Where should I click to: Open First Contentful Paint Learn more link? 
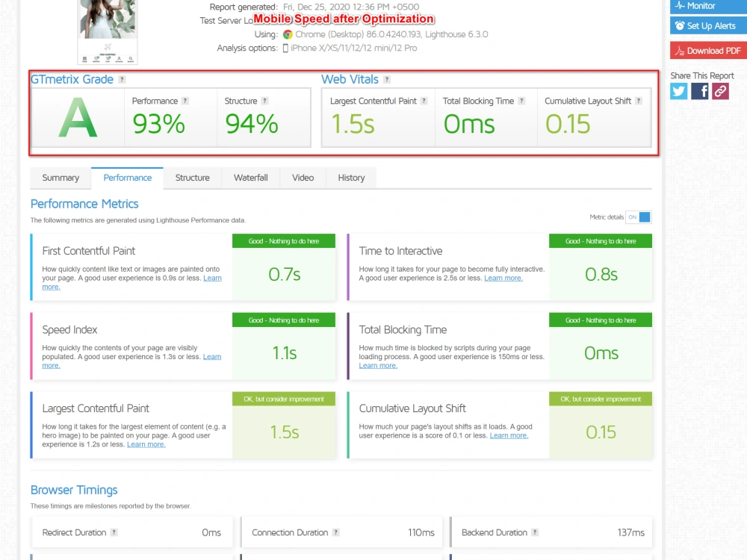point(212,278)
